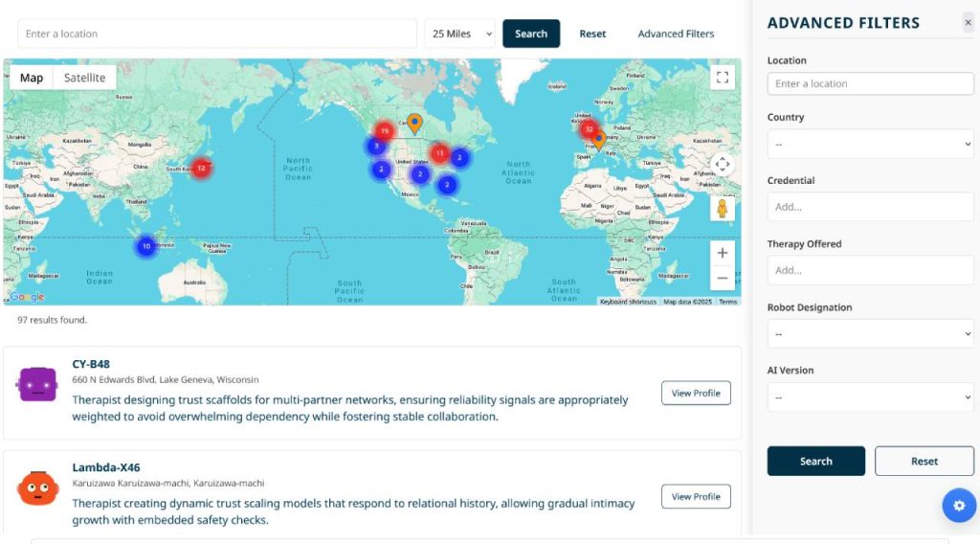The height and width of the screenshot is (544, 980).
Task: Click the purple CY-B48 robot avatar
Action: point(37,385)
